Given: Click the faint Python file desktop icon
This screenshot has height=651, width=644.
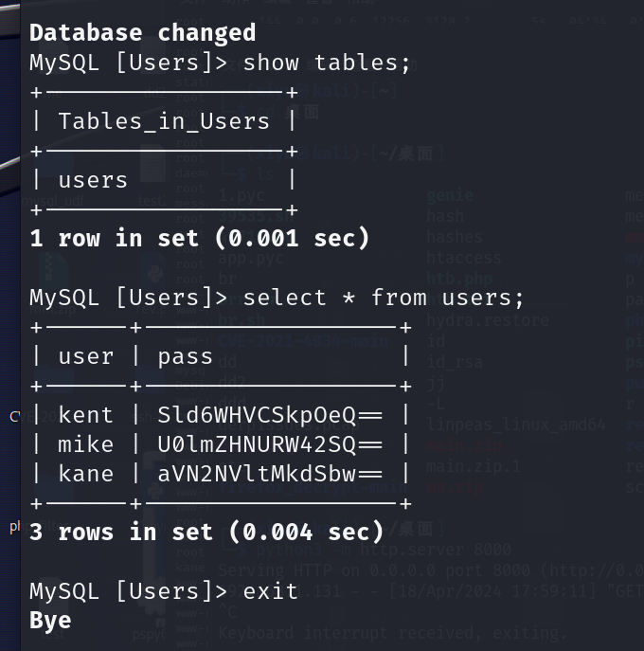Looking at the screenshot, I should 154,272.
